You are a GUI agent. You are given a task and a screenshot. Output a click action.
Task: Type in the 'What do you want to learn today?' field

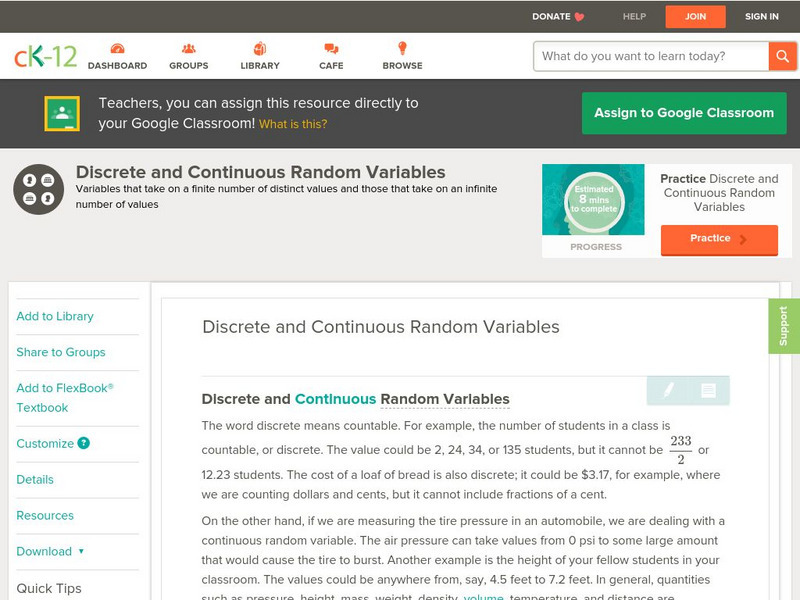(x=650, y=56)
